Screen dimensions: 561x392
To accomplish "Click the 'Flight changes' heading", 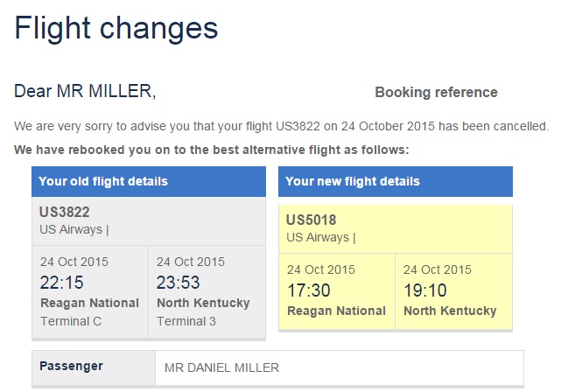I will pyautogui.click(x=116, y=28).
